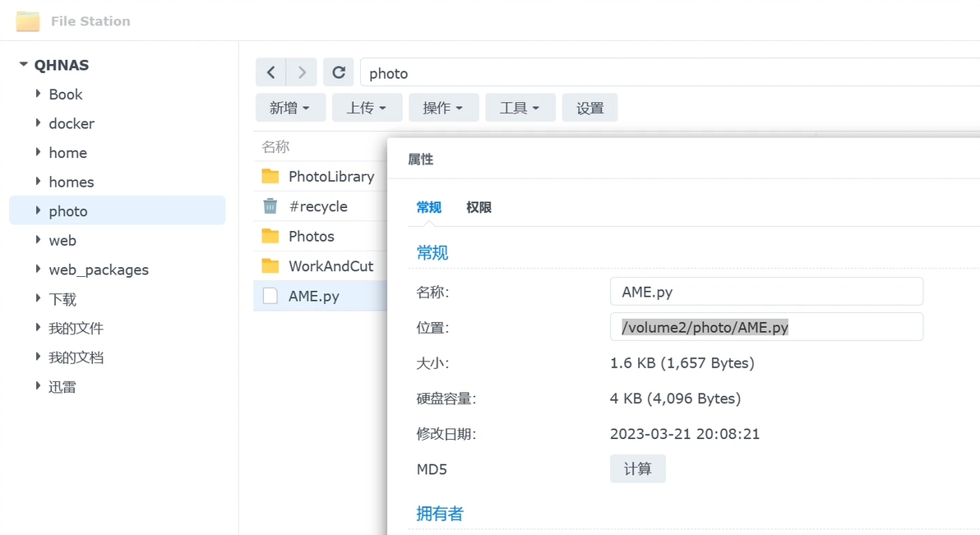This screenshot has width=980, height=535.
Task: Switch to the 权限 tab
Action: [478, 207]
